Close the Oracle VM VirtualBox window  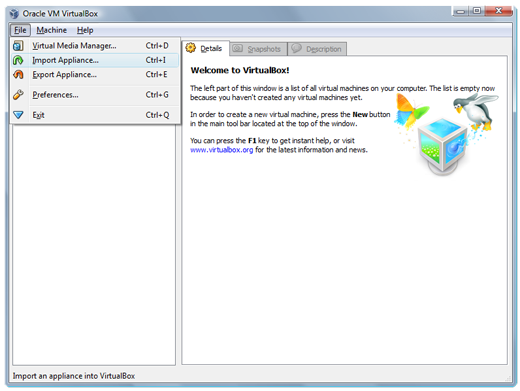coord(499,11)
